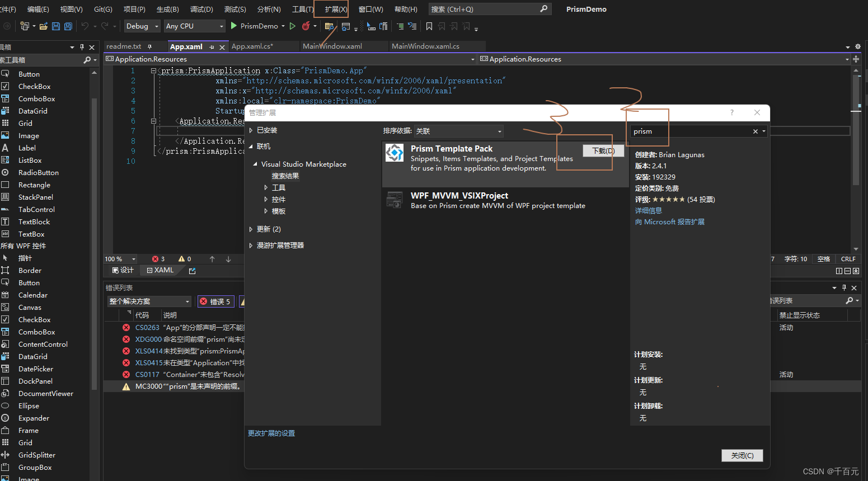
Task: Expand the 工具 (Tools) category node
Action: point(266,188)
